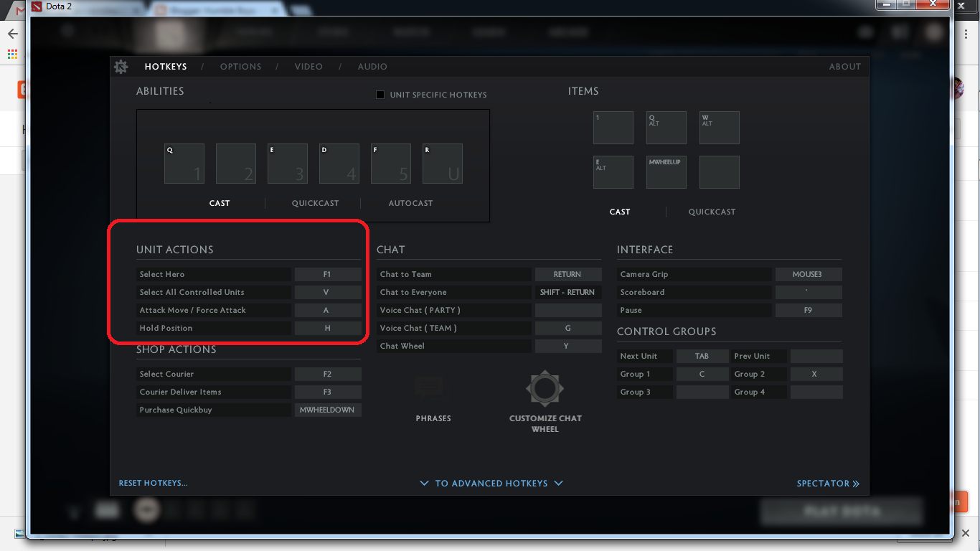Click the empty Voice Chat (Party) key field

click(x=568, y=310)
